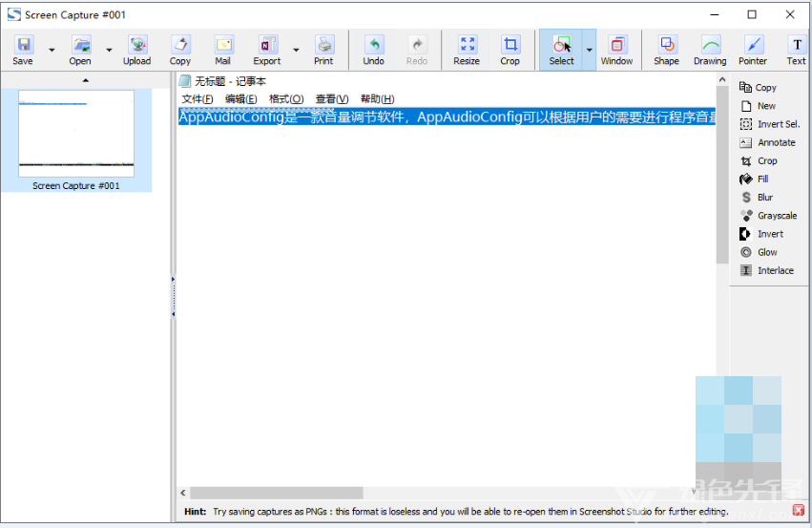Image resolution: width=812 pixels, height=528 pixels.
Task: Click the highlighted AppAudioConfig text line
Action: 447,117
